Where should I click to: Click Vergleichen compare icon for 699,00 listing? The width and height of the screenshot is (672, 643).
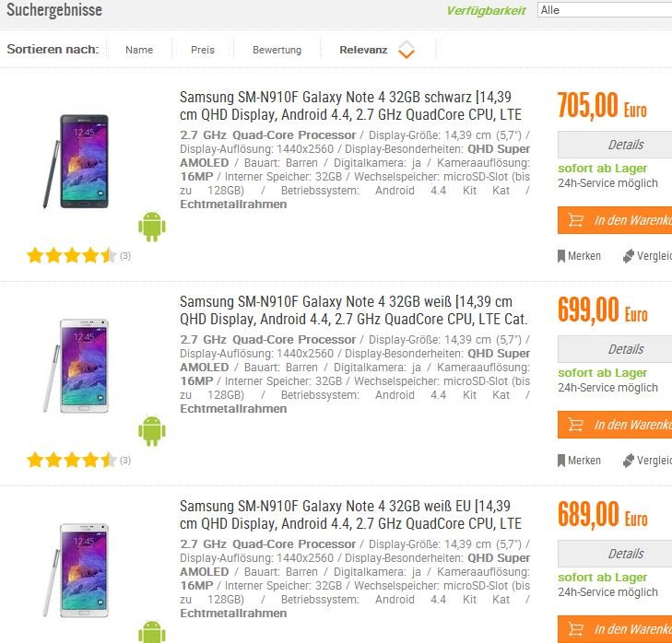(x=629, y=461)
